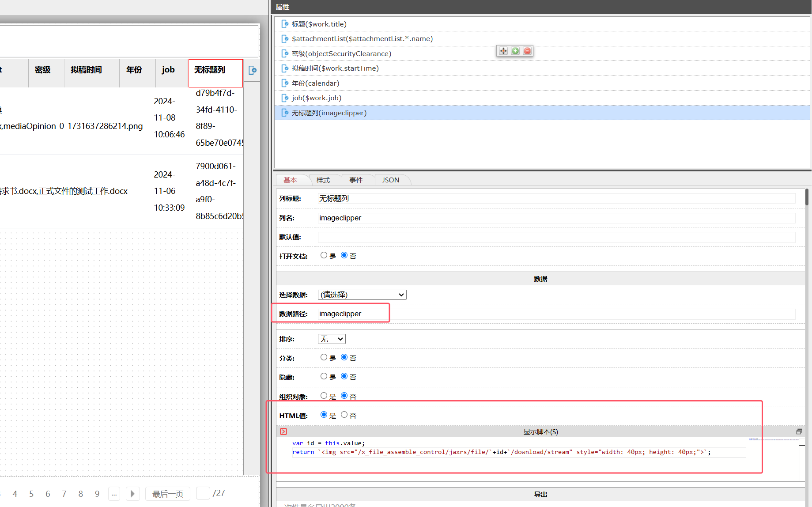Open the 排序 dropdown
The height and width of the screenshot is (507, 812).
331,339
